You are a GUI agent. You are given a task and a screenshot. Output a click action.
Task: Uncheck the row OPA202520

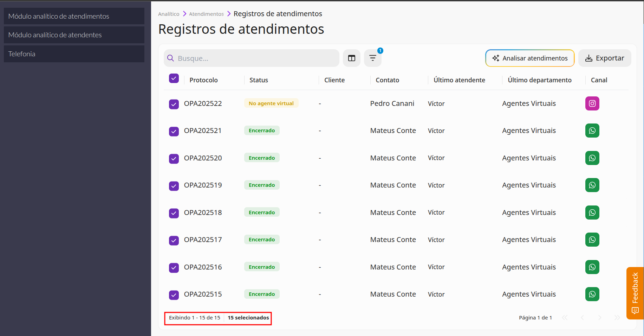pos(174,159)
